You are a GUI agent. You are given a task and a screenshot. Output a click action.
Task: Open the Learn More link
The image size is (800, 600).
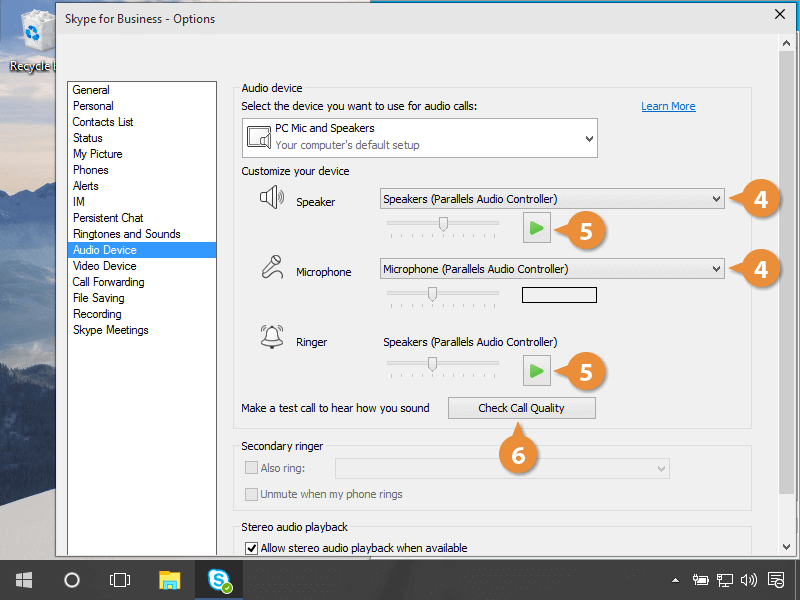tap(668, 106)
